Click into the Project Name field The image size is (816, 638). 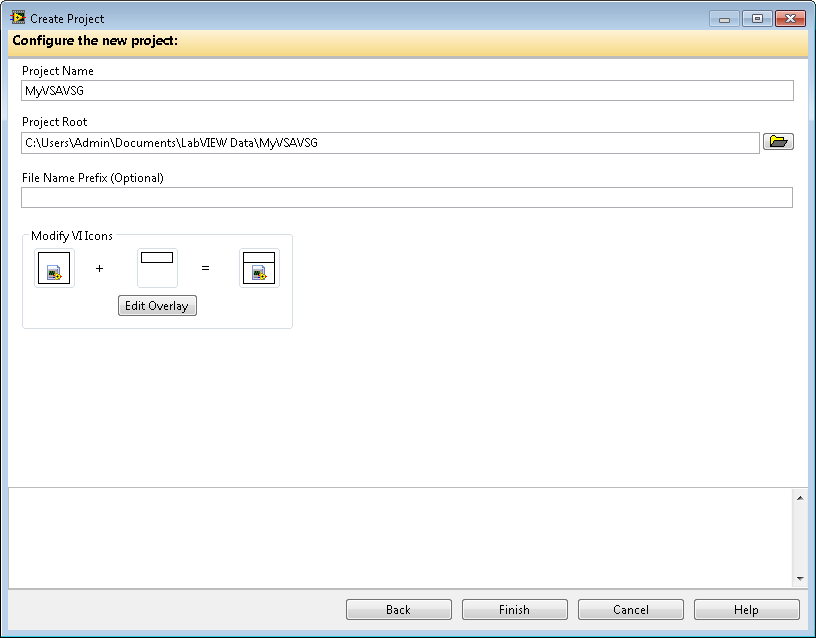coord(407,91)
